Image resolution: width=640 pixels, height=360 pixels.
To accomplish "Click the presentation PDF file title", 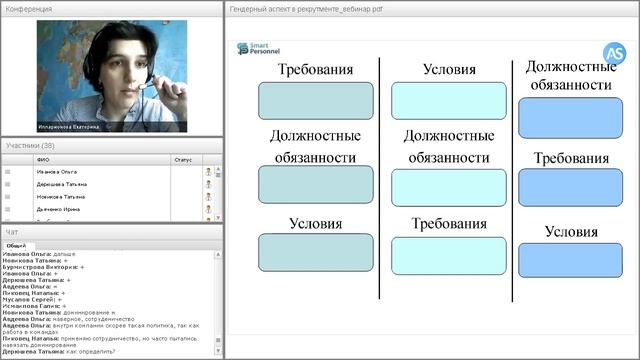I will pos(306,9).
